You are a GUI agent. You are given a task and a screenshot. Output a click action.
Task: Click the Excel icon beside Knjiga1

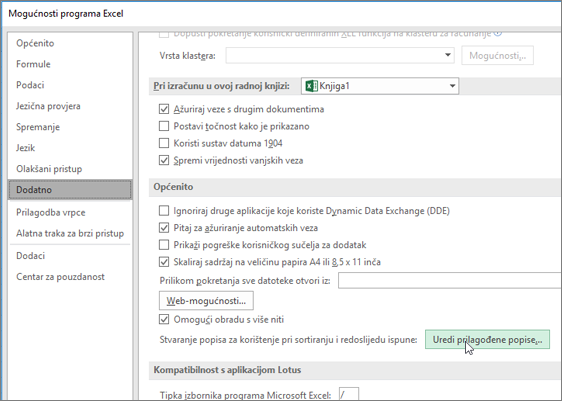(311, 86)
